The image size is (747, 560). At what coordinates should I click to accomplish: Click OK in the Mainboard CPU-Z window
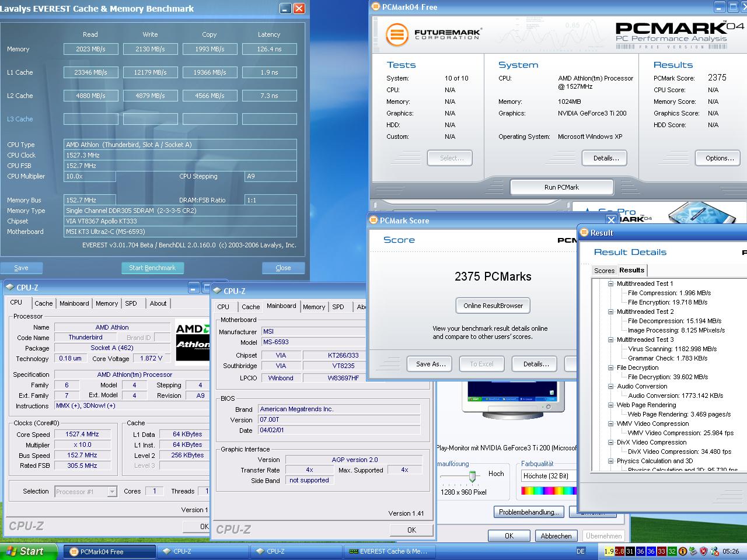411,530
